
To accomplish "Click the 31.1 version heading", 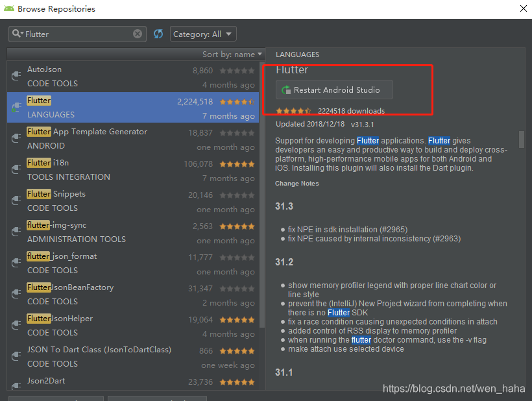I will coord(284,372).
